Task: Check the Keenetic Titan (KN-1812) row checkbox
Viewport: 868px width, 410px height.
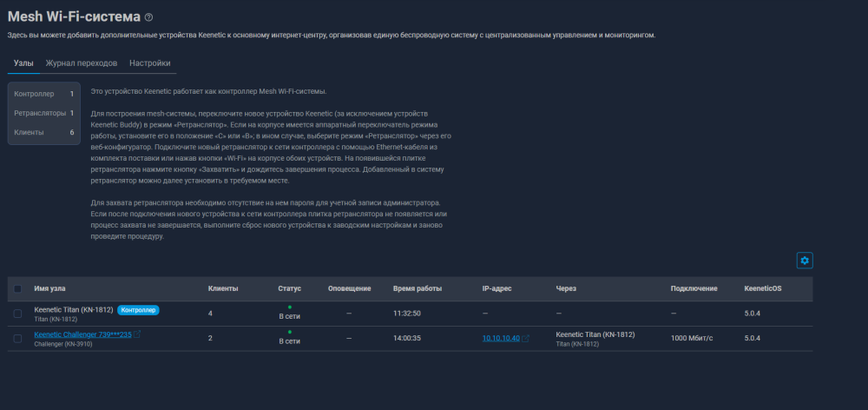Action: (x=17, y=314)
